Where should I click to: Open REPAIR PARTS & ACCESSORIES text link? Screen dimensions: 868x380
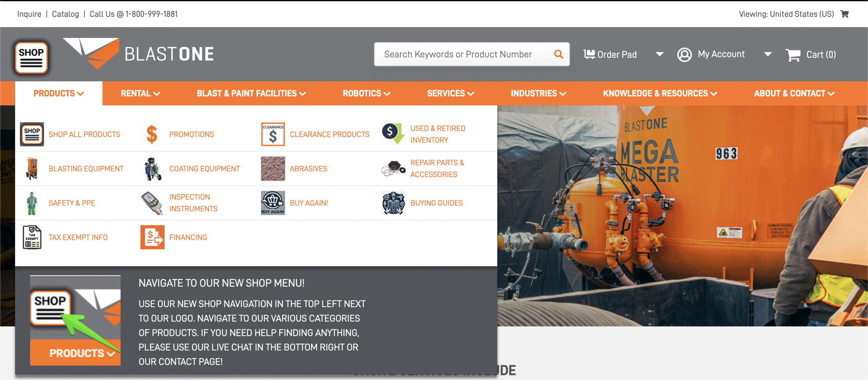tap(437, 168)
